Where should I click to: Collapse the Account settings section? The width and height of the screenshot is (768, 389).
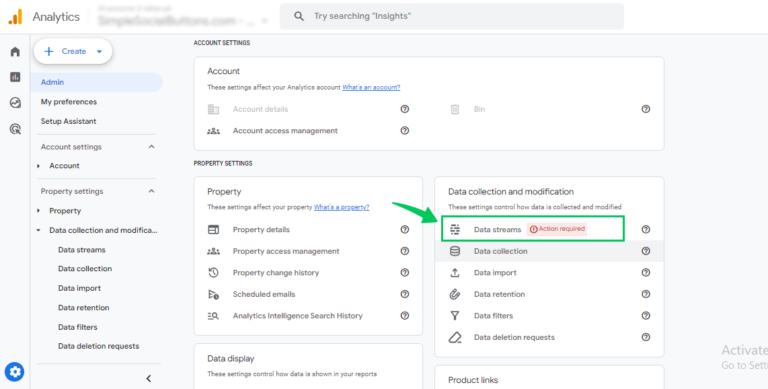[x=151, y=146]
